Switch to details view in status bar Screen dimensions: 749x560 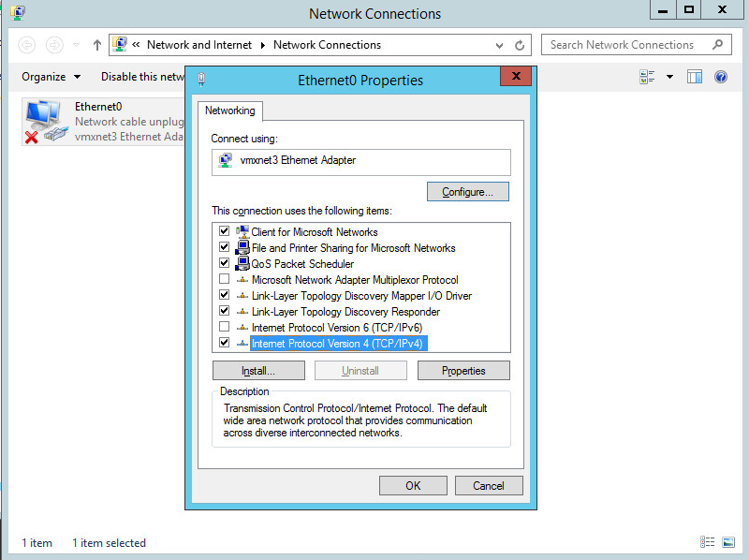[707, 542]
